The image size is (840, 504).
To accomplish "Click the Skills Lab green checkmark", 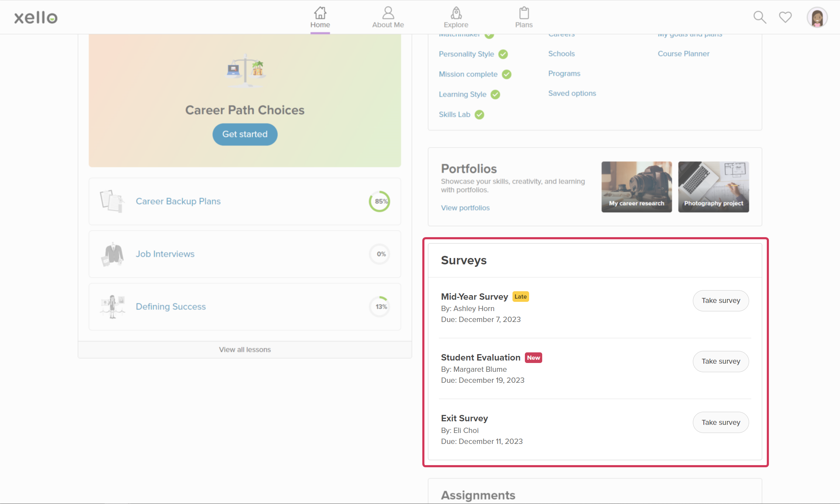I will [479, 115].
